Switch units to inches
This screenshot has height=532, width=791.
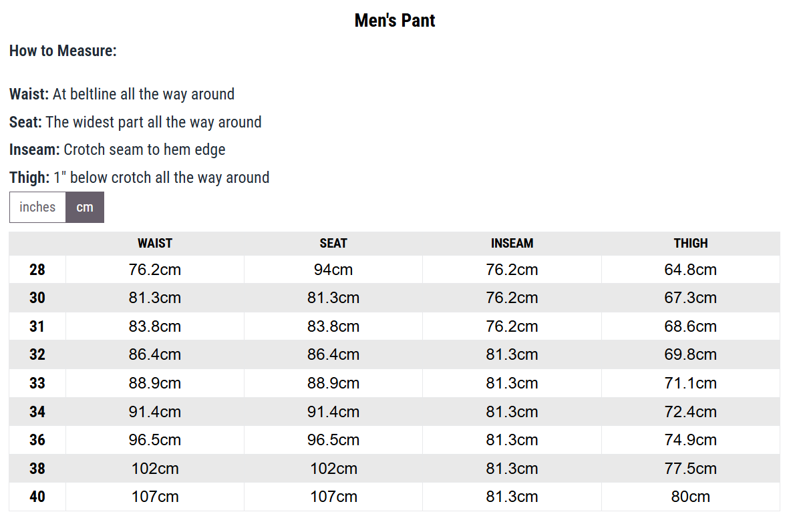37,207
